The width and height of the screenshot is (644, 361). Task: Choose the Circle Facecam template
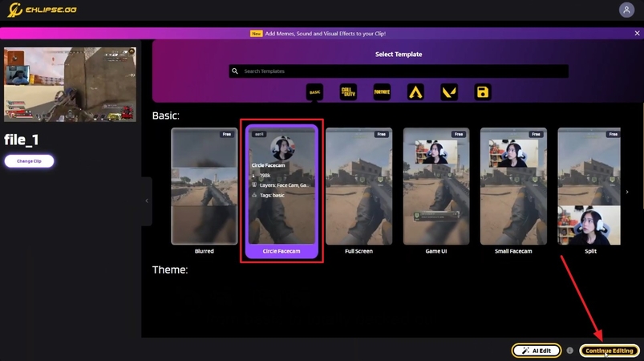pyautogui.click(x=281, y=191)
